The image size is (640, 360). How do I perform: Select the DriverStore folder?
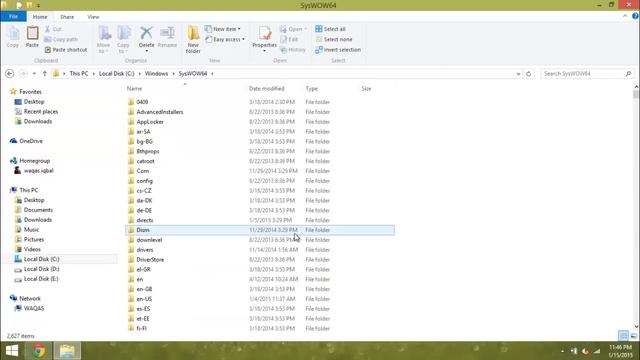(x=150, y=260)
